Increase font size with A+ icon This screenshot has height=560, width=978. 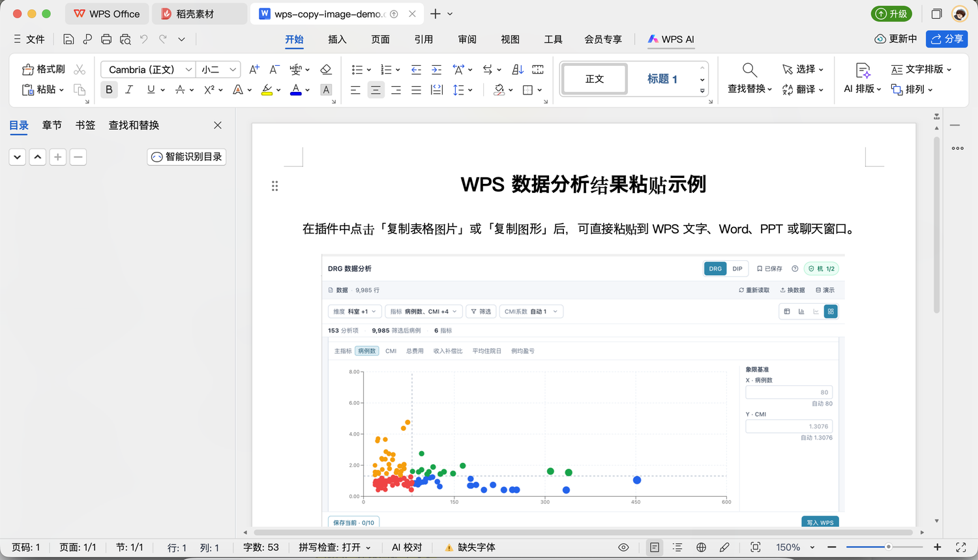pyautogui.click(x=254, y=69)
